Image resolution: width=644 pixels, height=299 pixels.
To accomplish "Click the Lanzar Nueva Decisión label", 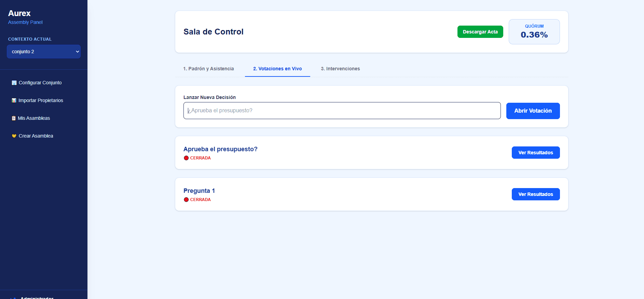I will (209, 97).
